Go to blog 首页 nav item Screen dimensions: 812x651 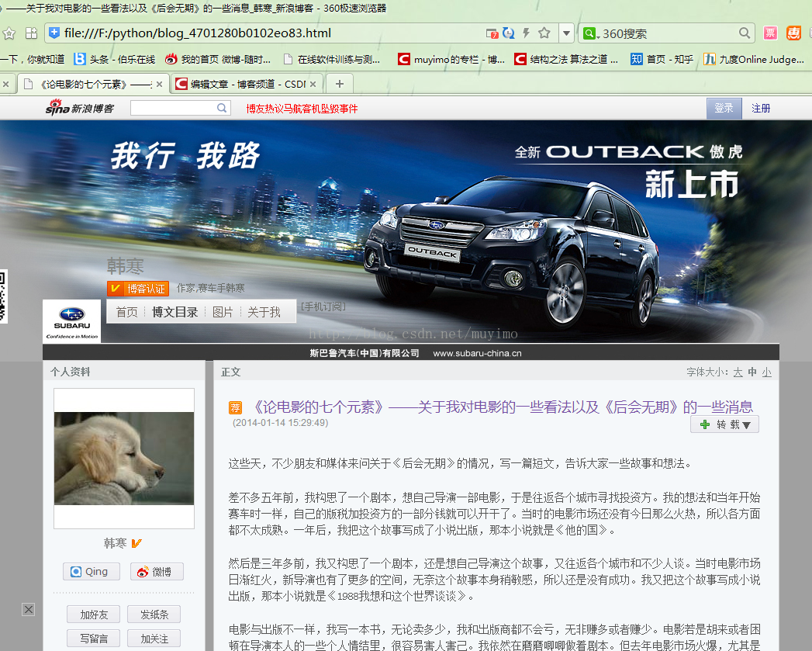(126, 312)
